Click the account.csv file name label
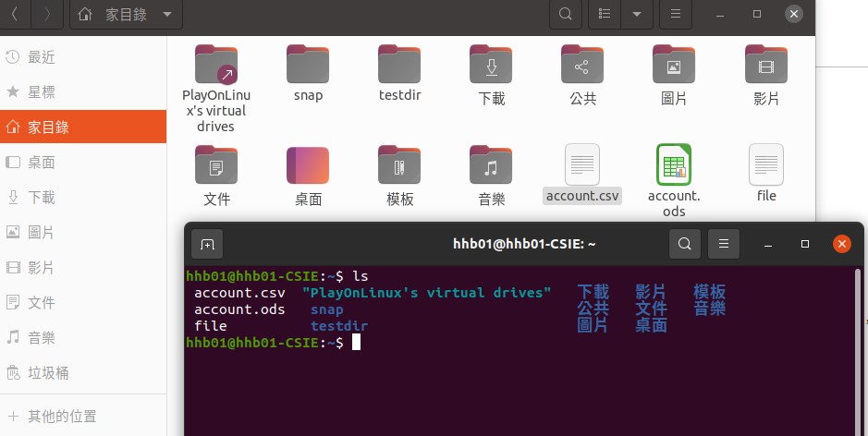The height and width of the screenshot is (436, 868). [582, 196]
